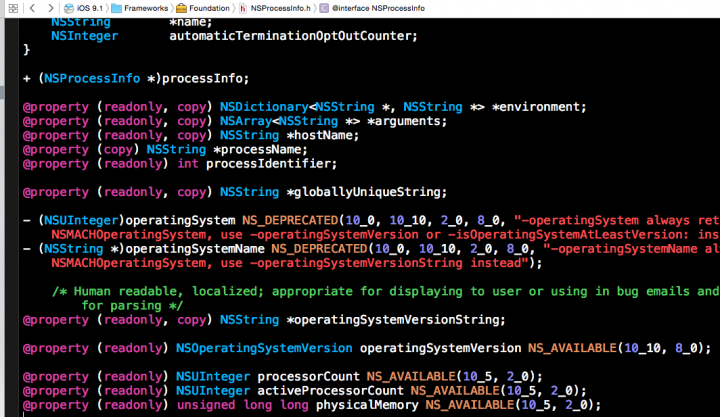Click the Foundation toolbox icon in the jump bar
The width and height of the screenshot is (720, 417).
[182, 8]
